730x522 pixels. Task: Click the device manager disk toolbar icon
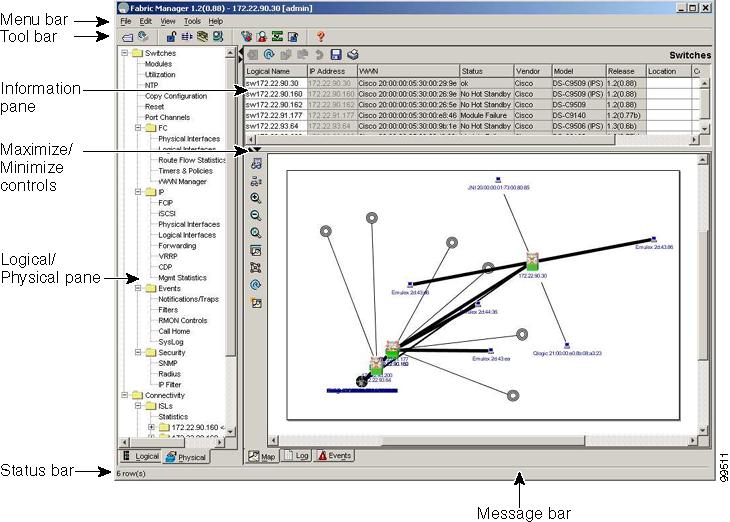(x=218, y=36)
